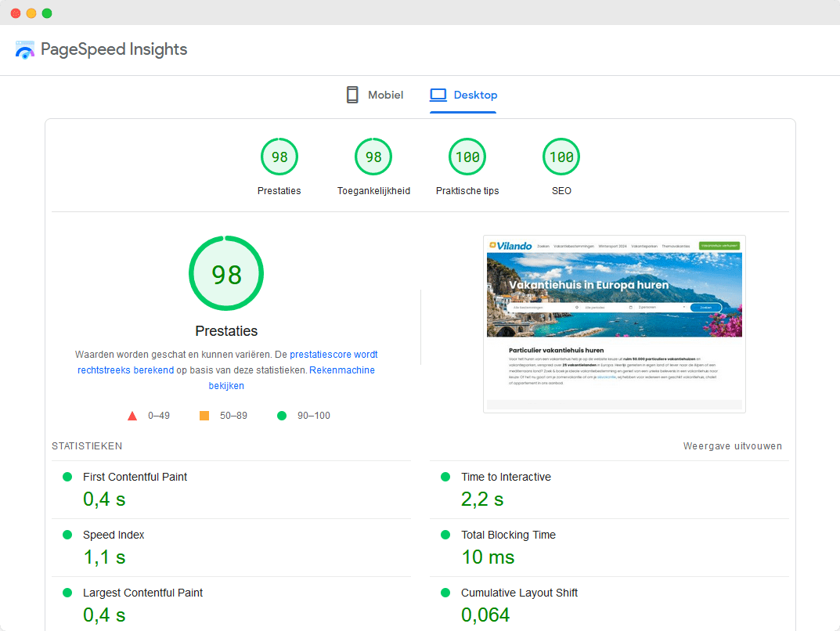
Task: Click the green dot beside Total Blocking Time
Action: (x=445, y=535)
